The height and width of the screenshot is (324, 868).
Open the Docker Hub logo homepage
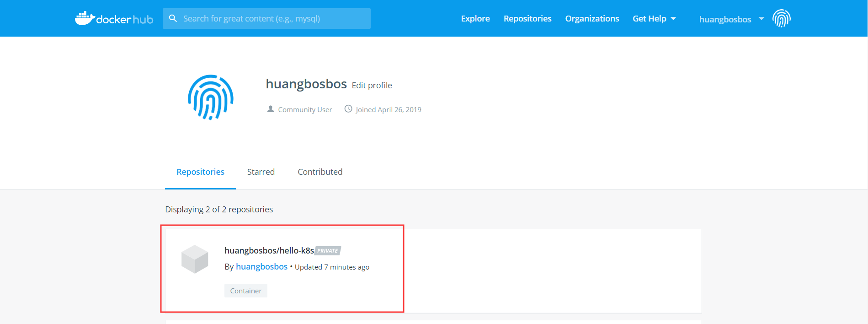coord(114,18)
